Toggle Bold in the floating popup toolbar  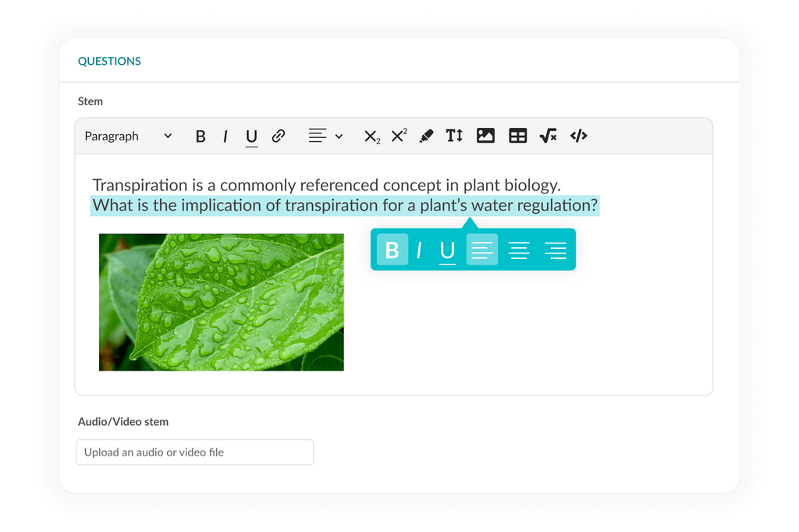click(x=392, y=250)
